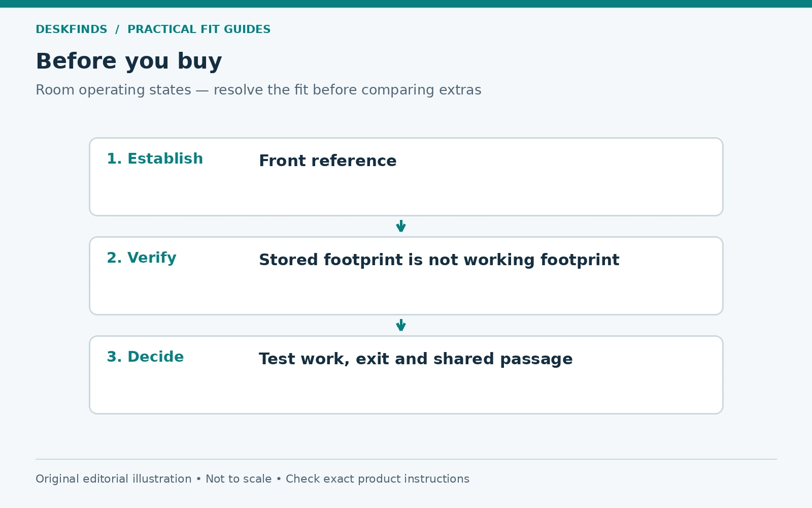Select the "2. Verify" step label
Screen dimensions: 812x508
(x=142, y=258)
